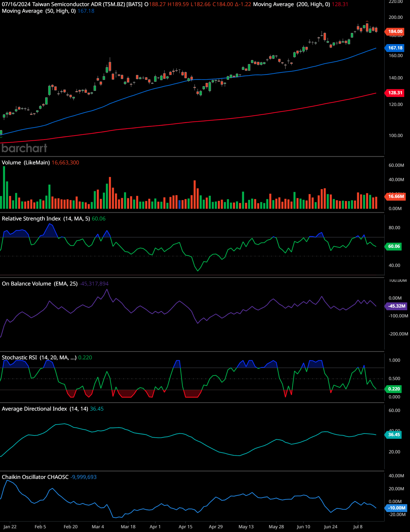Click the 100.00 price axis label
The image size is (410, 532).
[x=396, y=135]
